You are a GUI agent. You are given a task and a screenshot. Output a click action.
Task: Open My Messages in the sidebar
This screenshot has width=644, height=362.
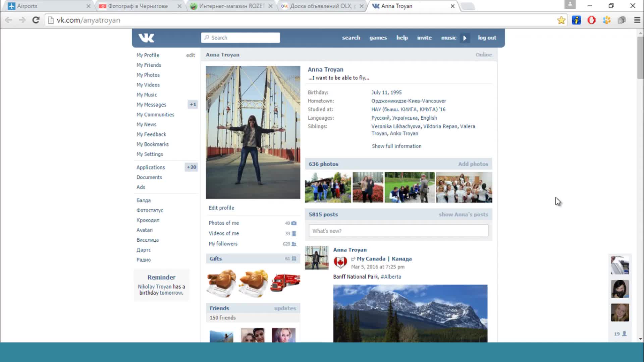pyautogui.click(x=151, y=105)
